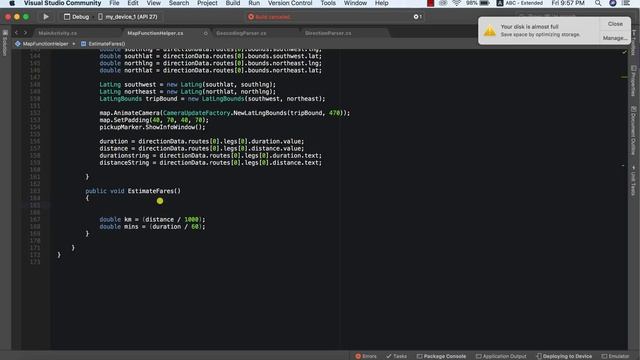Open the error count indicator showing 1
Image resolution: width=640 pixels, height=360 pixels.
point(418,17)
